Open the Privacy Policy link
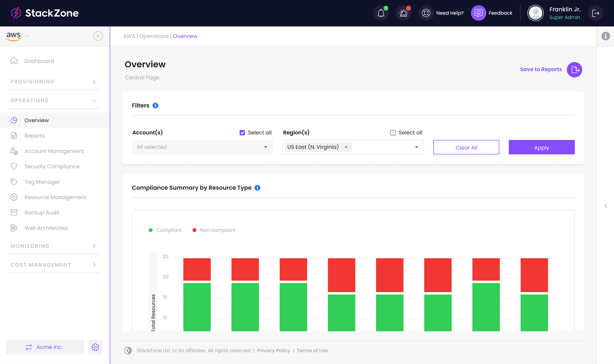This screenshot has height=364, width=614. click(x=274, y=351)
